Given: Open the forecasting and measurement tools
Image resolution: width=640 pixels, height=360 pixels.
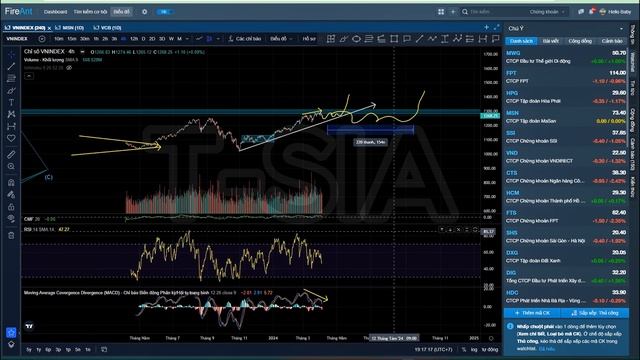Looking at the screenshot, I should coord(11,126).
